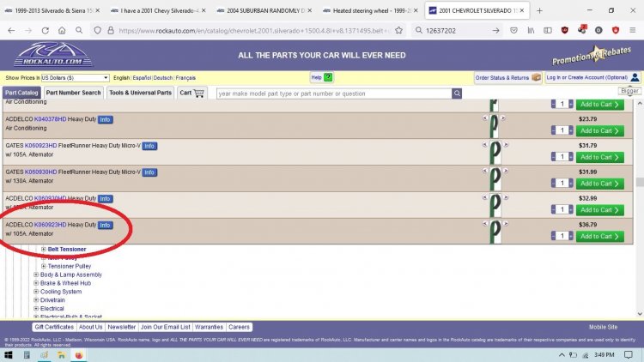Submit the catalog search magnifier button

(457, 94)
